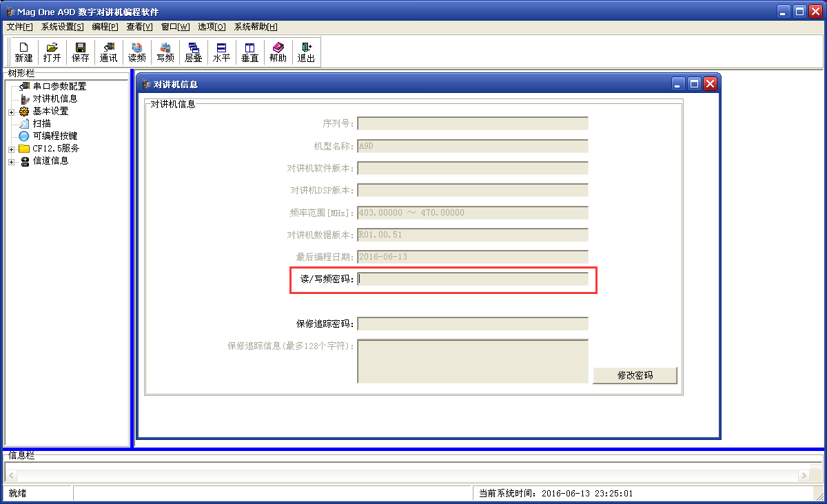Open the 系统设置[S] menu

[62, 27]
